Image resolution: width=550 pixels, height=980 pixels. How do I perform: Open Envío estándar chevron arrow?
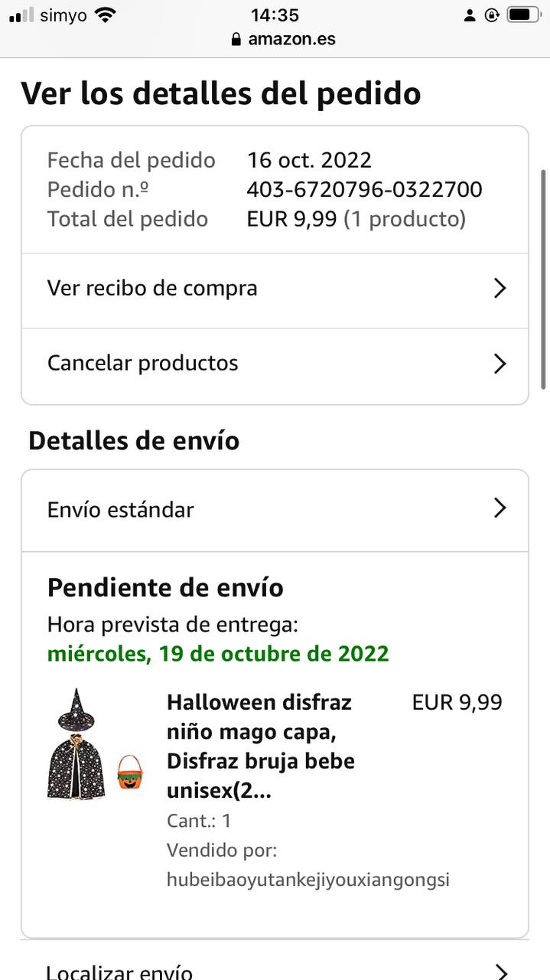500,508
